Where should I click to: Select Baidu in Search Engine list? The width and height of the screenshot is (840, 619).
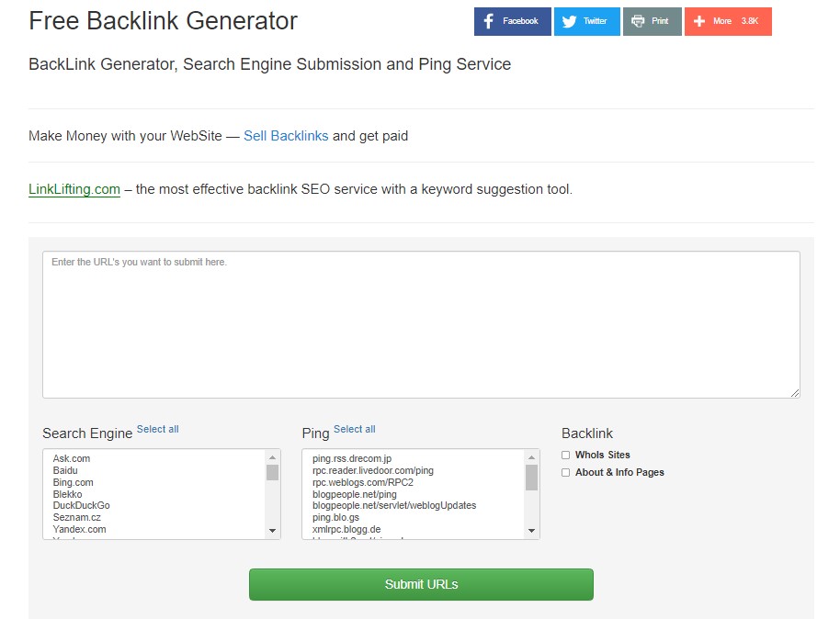65,470
